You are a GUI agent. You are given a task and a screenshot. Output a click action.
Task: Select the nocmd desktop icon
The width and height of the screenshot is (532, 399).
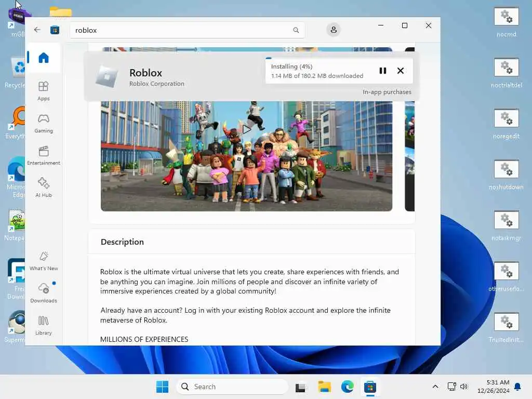coord(506,22)
